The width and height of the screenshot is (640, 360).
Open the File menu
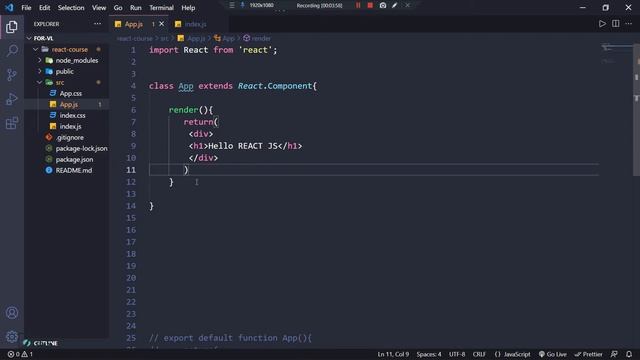point(26,8)
